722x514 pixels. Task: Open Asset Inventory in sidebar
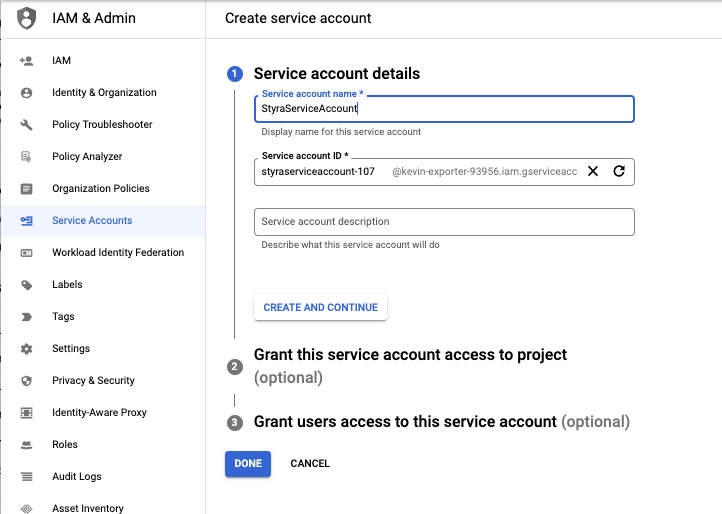pos(103,508)
